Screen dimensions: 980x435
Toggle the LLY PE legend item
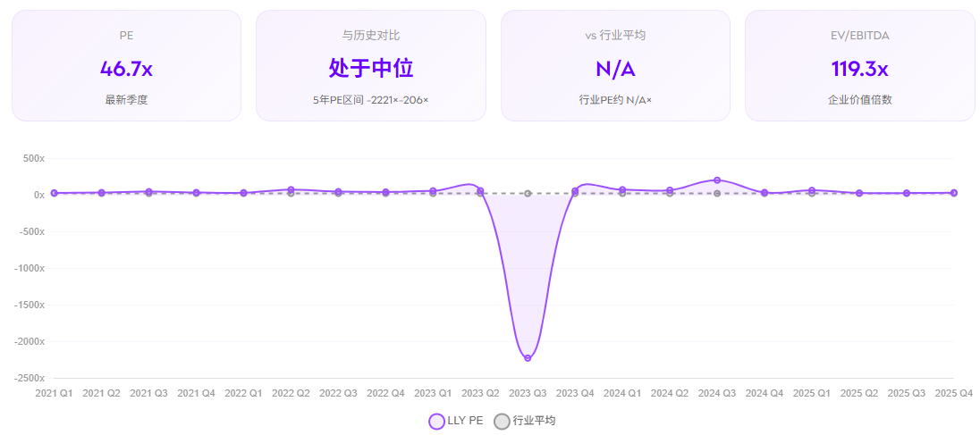pos(465,421)
